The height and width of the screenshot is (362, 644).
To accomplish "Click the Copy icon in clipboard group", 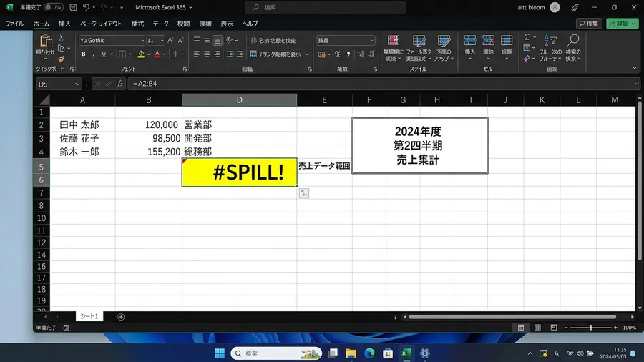I will click(x=62, y=48).
